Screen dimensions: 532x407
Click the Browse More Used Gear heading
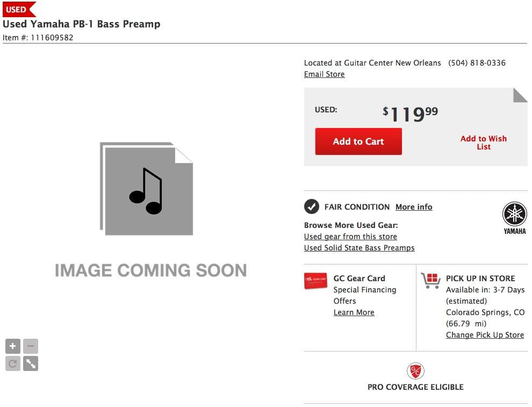pos(351,225)
